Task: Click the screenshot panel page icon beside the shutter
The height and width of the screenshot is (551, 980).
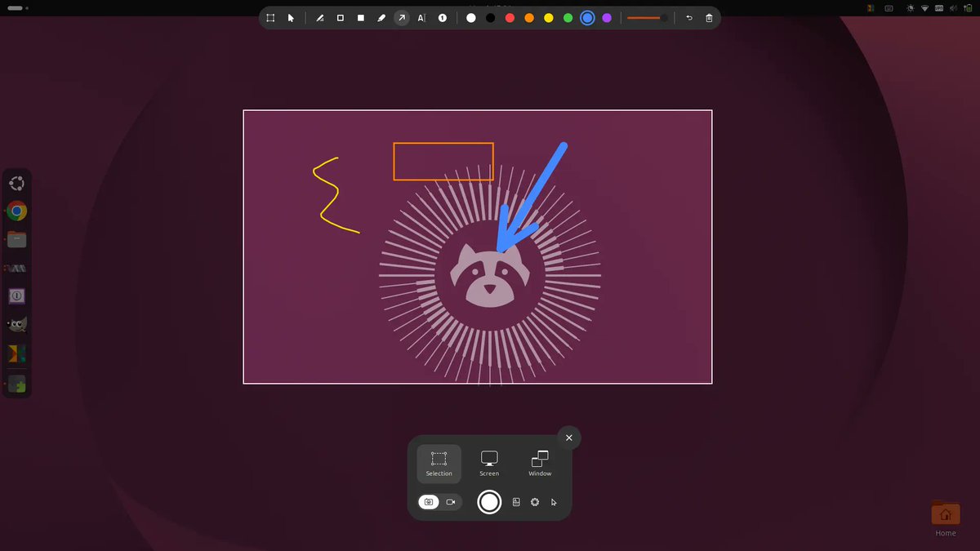Action: point(516,502)
